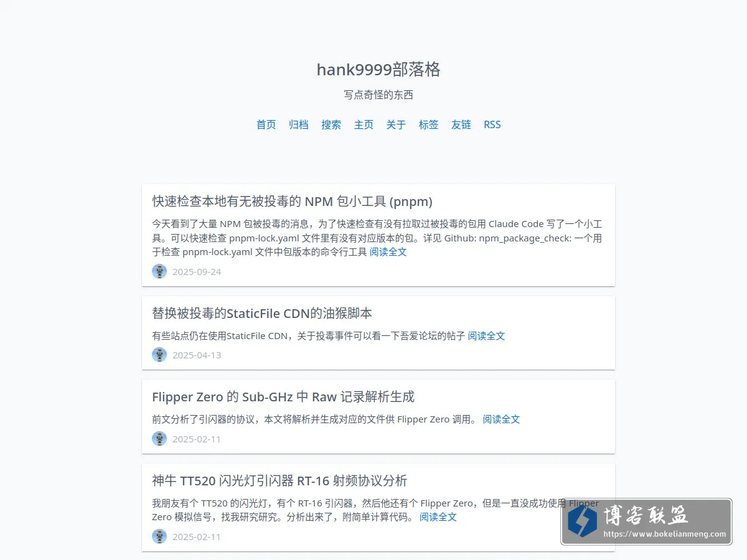Click 阅读全文 in the TT520 post

(438, 517)
